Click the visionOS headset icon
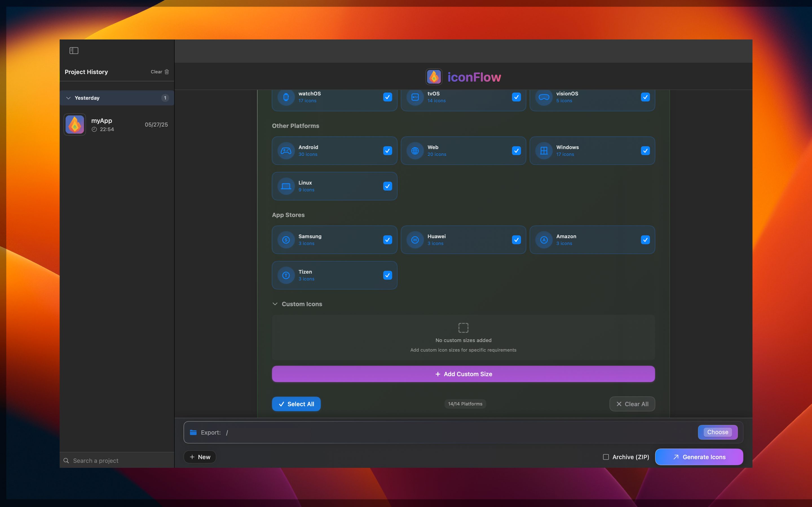 pos(544,97)
